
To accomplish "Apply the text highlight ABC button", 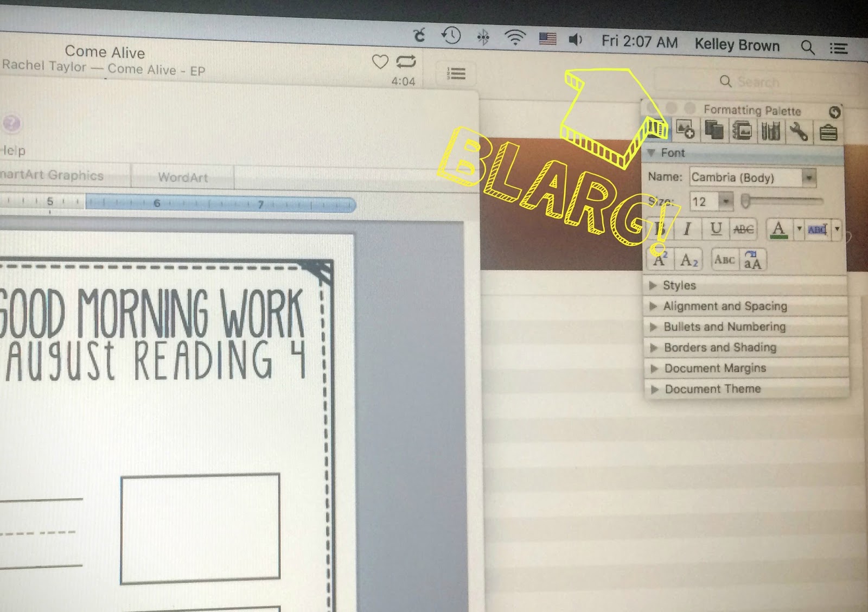I will [818, 230].
